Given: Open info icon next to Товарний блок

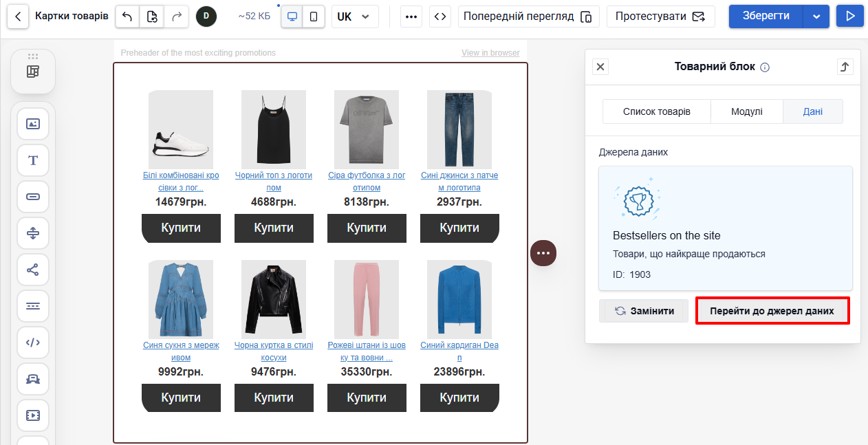Looking at the screenshot, I should [765, 67].
